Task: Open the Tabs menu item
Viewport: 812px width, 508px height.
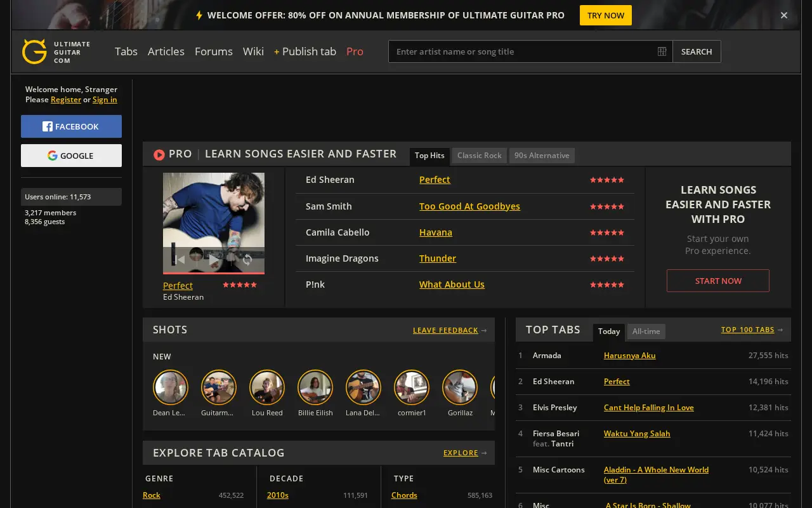Action: pyautogui.click(x=126, y=51)
